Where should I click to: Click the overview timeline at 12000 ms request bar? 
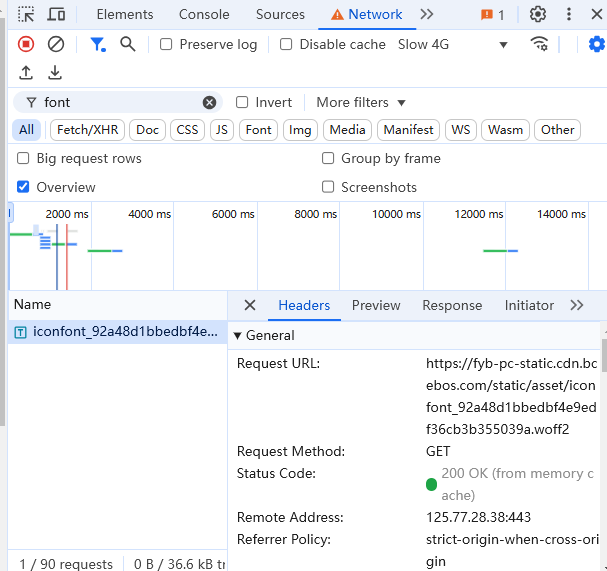pyautogui.click(x=500, y=251)
